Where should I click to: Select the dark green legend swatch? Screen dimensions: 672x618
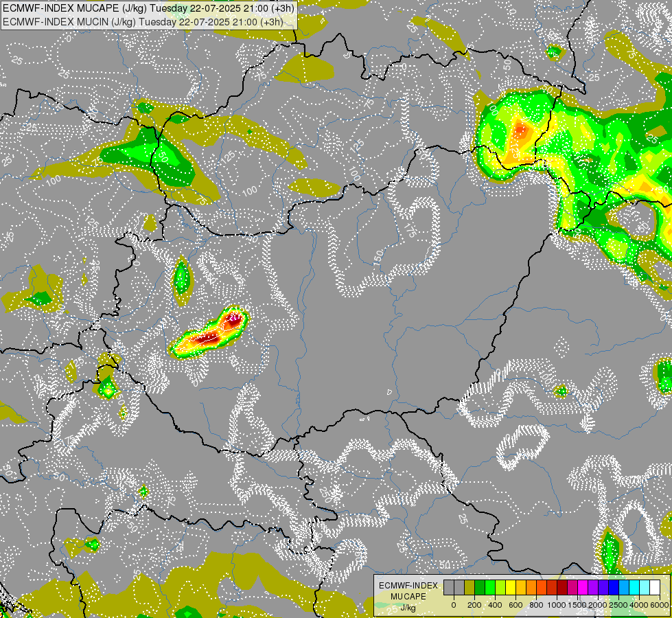480,588
